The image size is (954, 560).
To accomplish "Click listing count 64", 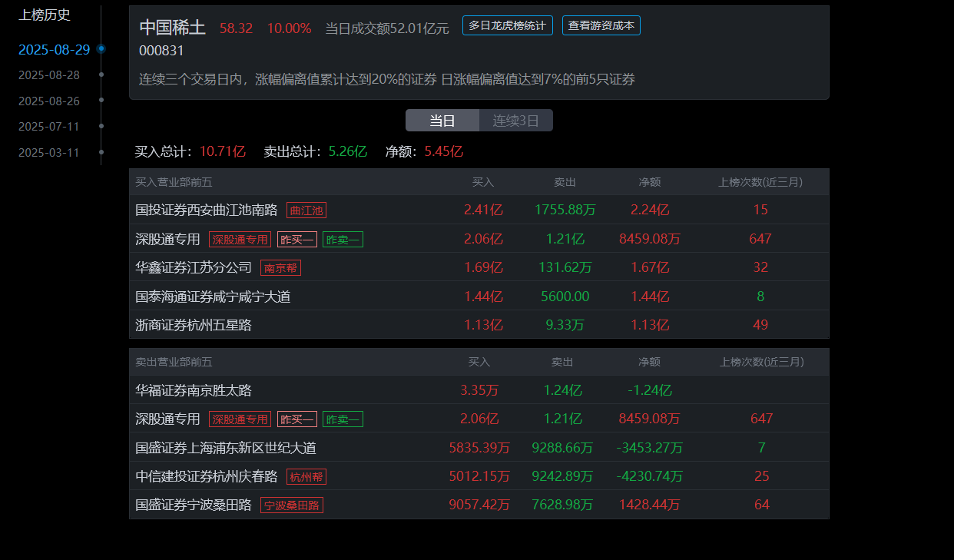I will 762,505.
